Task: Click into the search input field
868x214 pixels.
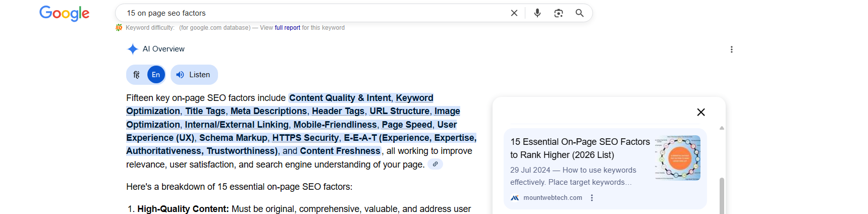Action: (303, 13)
